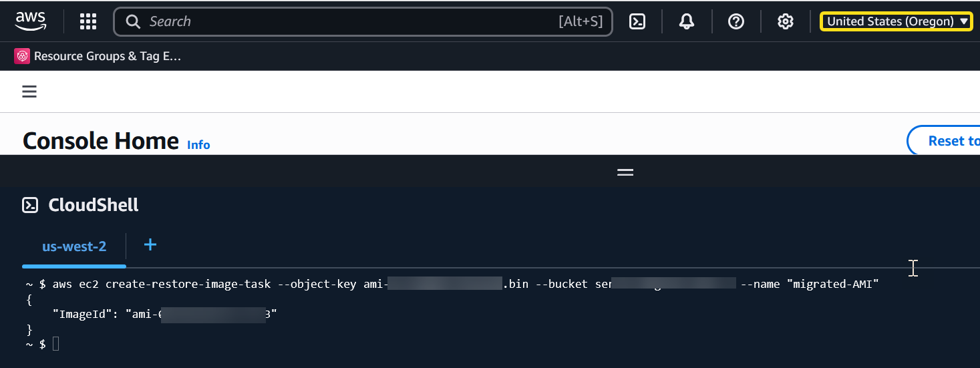
Task: Click the Resource Groups & Tag Editor icon
Action: pyautogui.click(x=23, y=56)
